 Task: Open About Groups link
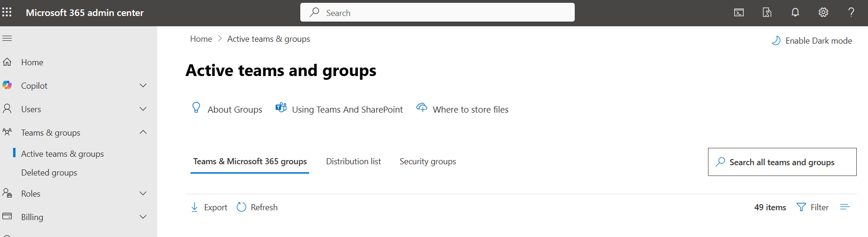click(235, 109)
